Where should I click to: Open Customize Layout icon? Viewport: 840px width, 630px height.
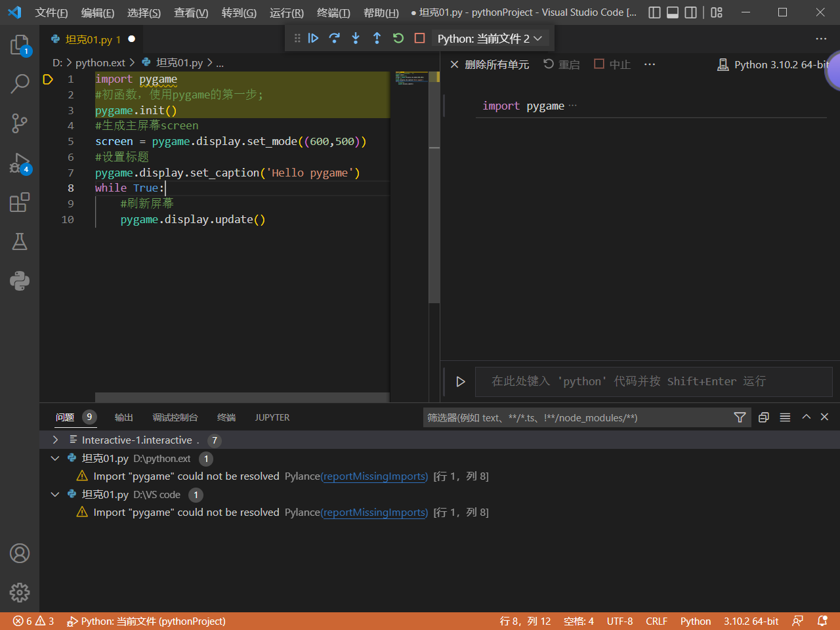pos(717,12)
